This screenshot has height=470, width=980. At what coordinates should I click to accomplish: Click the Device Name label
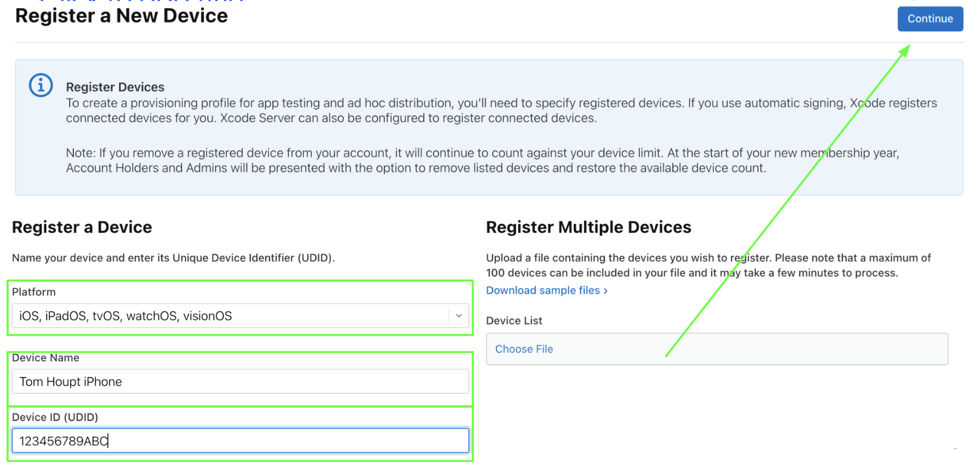[46, 358]
